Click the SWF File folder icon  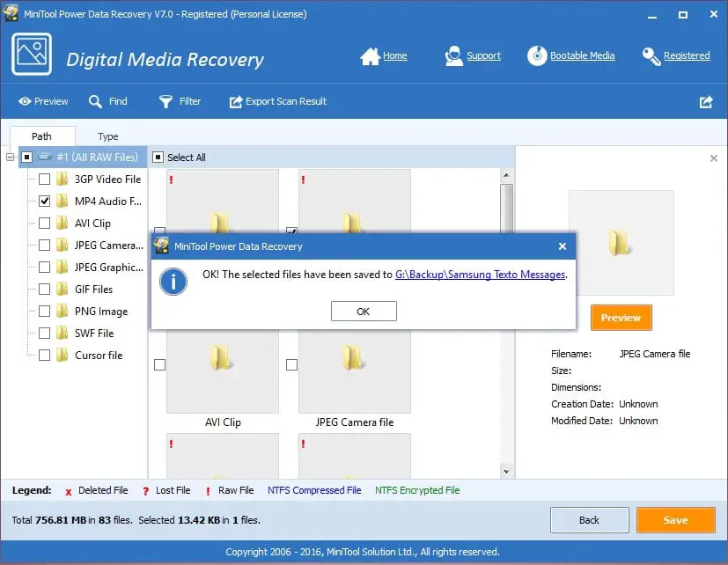click(x=62, y=333)
